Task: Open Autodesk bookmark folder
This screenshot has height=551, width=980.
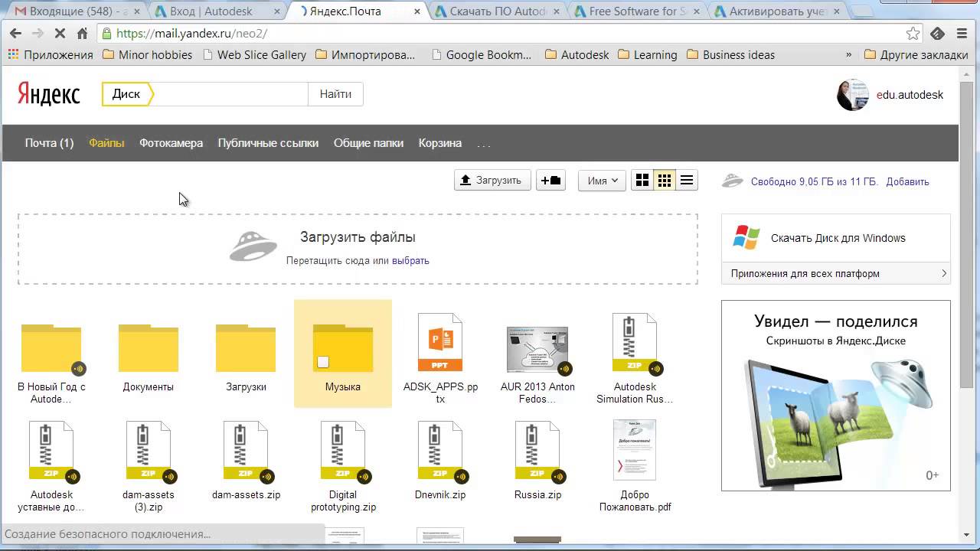Action: (577, 55)
